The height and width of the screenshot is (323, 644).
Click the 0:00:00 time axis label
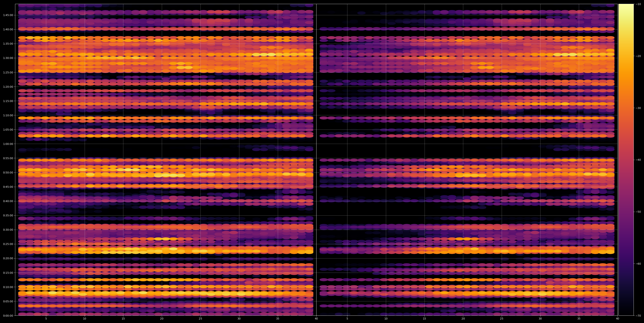click(x=8, y=315)
